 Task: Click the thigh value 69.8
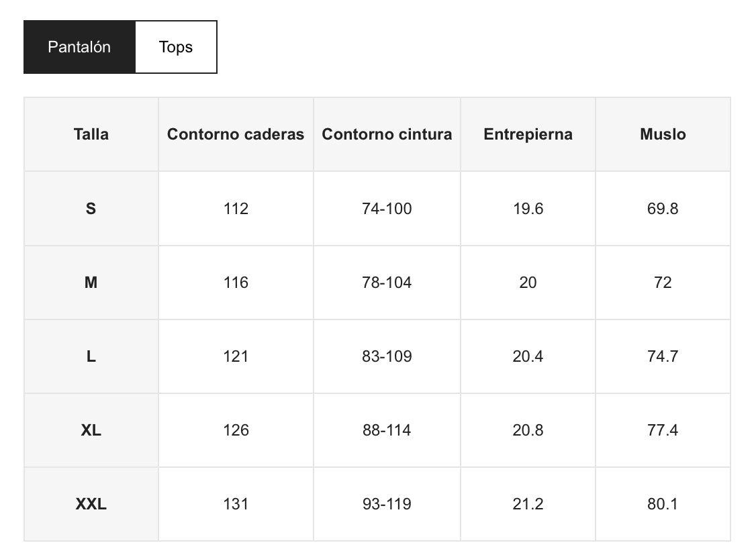click(x=663, y=209)
